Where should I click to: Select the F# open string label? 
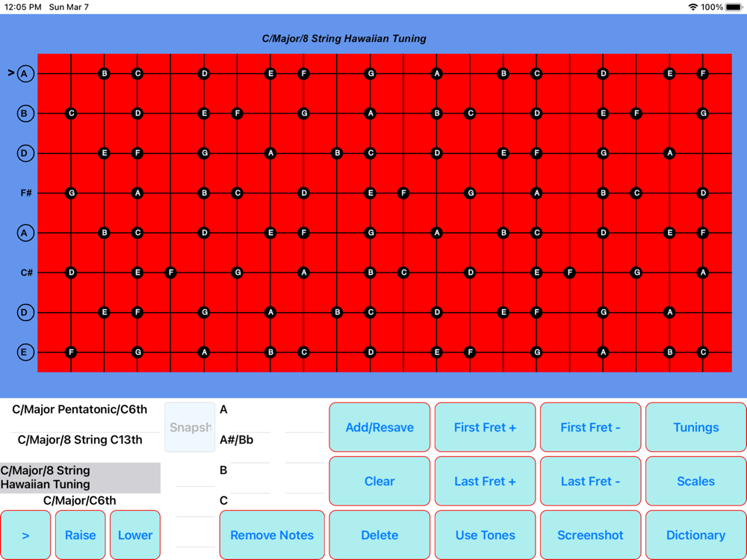coord(25,193)
